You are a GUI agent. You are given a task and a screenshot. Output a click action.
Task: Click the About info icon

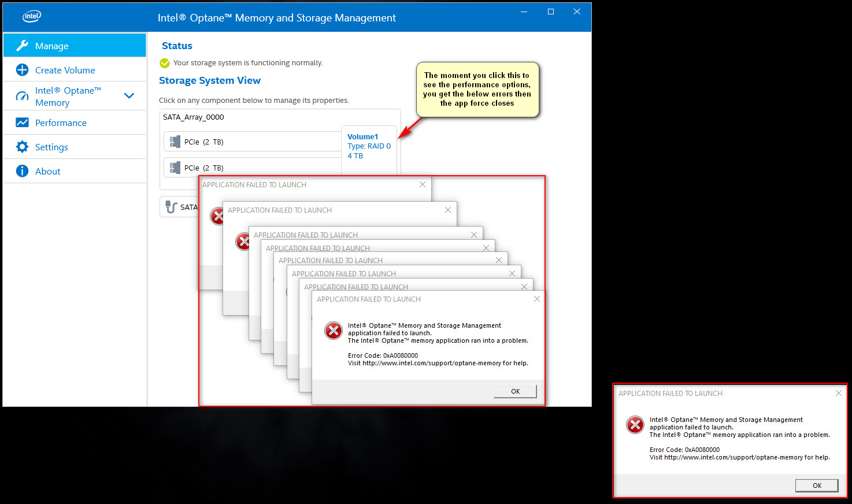[22, 171]
